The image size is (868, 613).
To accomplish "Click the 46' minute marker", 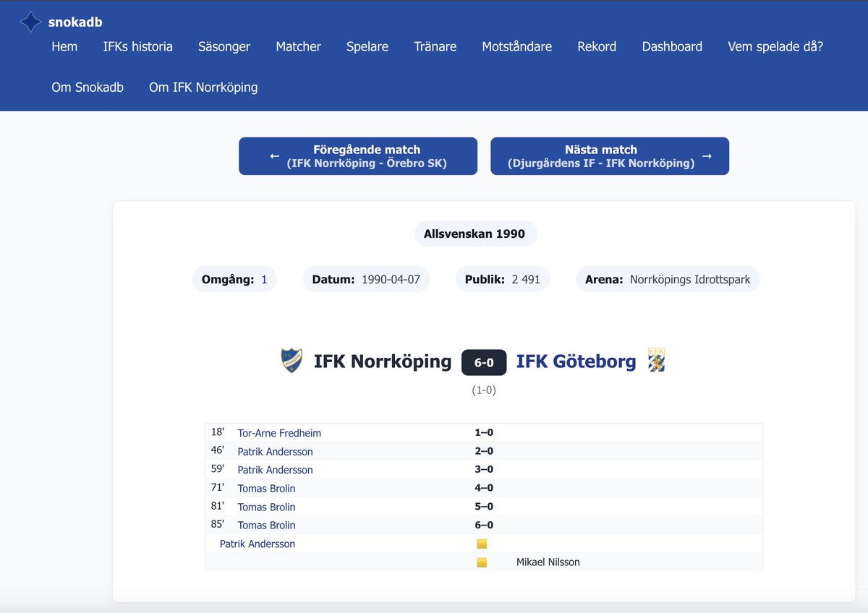I will tap(218, 450).
